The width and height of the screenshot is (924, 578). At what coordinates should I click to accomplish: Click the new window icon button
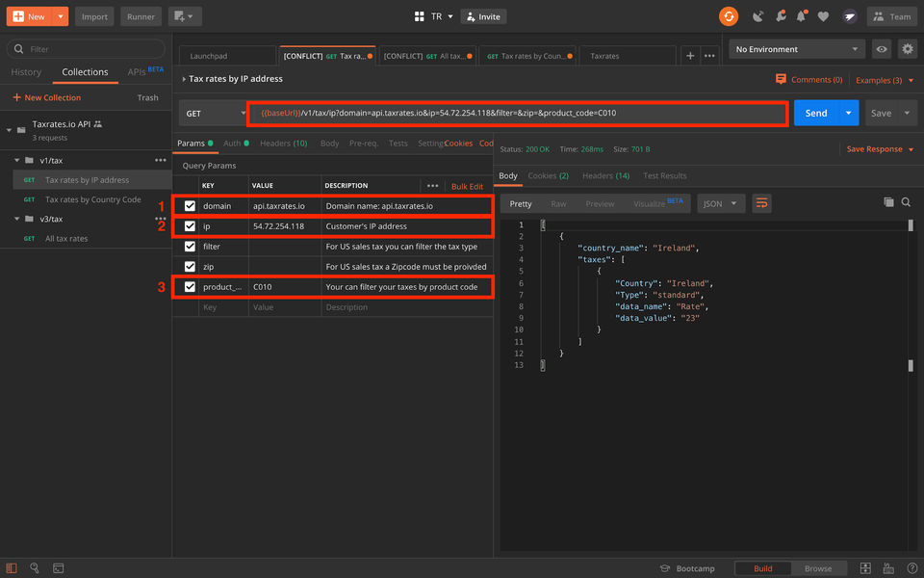[185, 16]
